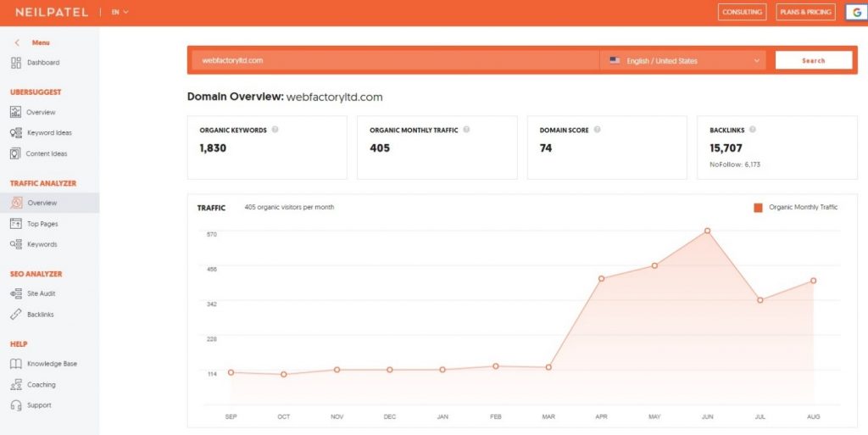Click the Consulting button
This screenshot has height=435, width=868.
(x=742, y=12)
